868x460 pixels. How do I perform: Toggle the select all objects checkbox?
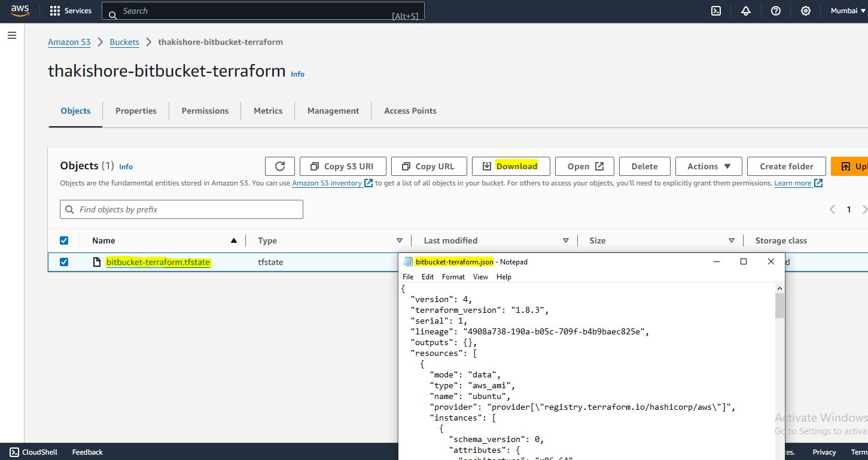[64, 240]
